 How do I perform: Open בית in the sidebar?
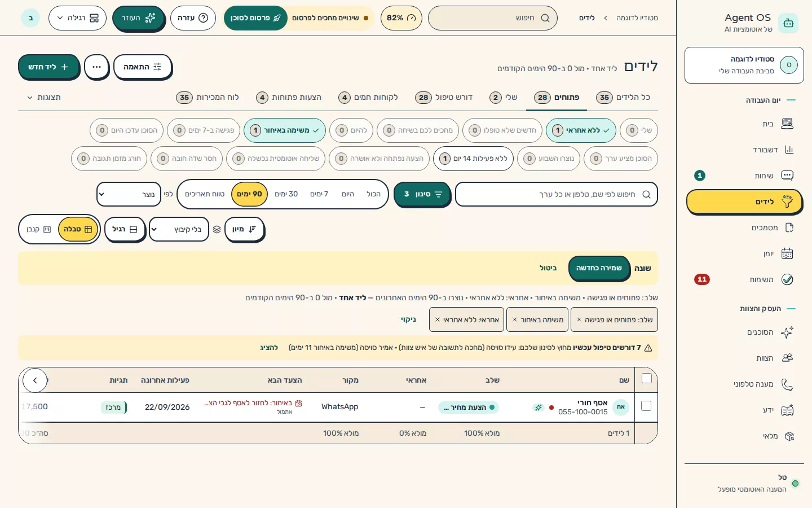[x=744, y=124]
